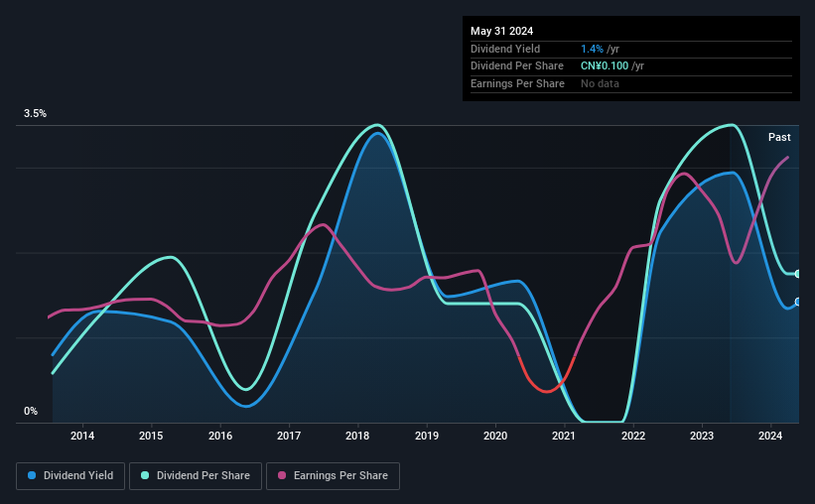Viewport: 815px width, 504px height.
Task: Select the Dividend Yield endpoint marker
Action: click(798, 302)
